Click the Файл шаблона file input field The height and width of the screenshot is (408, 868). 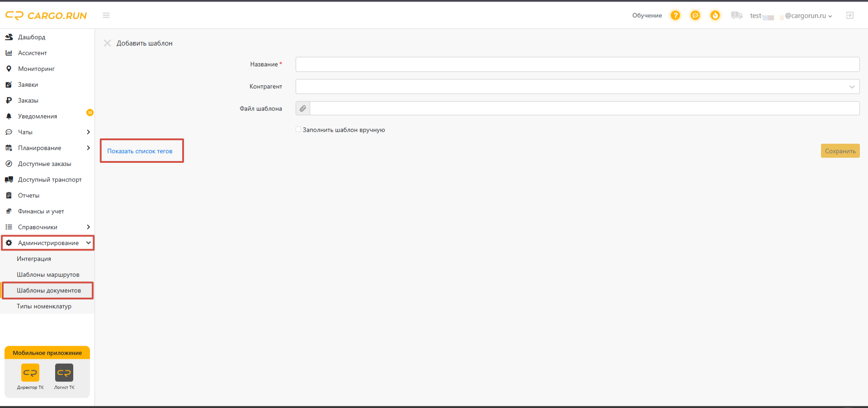(585, 109)
